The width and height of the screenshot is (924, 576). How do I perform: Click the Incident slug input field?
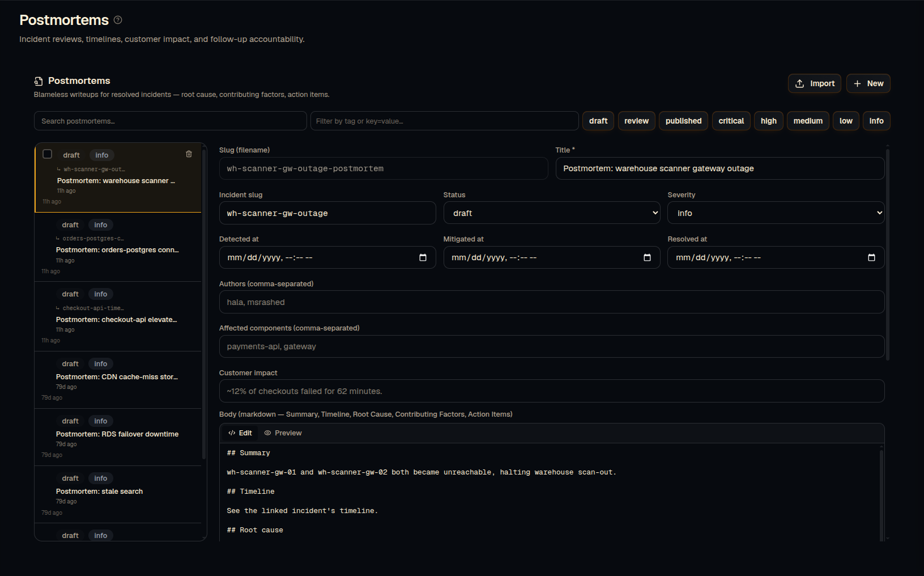point(327,213)
